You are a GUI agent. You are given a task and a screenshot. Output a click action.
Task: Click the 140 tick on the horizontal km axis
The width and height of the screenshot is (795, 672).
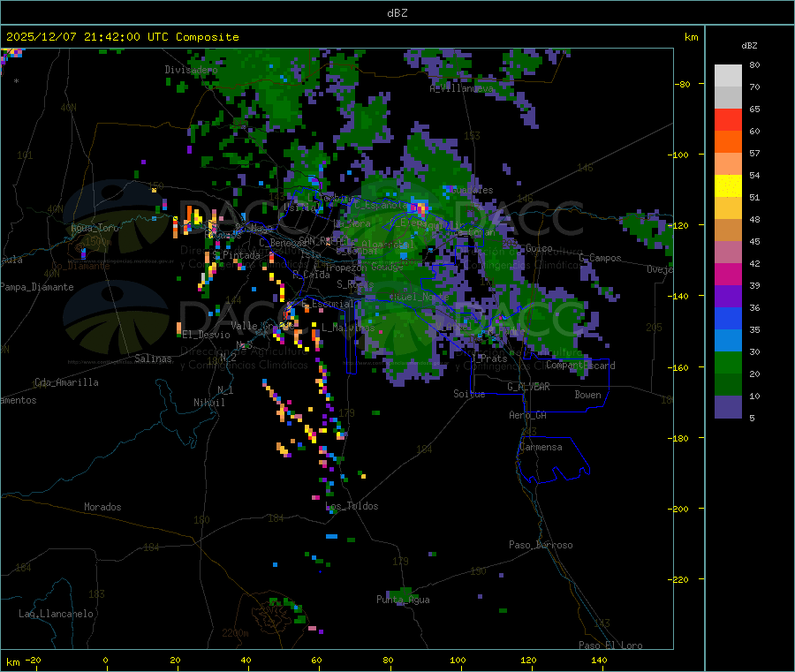(x=599, y=661)
